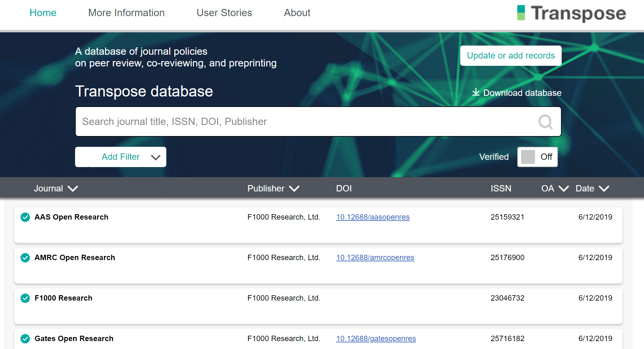Click the download icon next to Download database
Screen dimensions: 644x349
tap(475, 92)
